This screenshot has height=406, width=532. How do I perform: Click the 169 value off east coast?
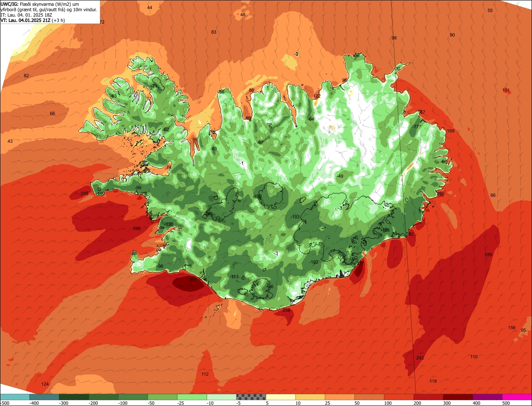[x=451, y=131]
